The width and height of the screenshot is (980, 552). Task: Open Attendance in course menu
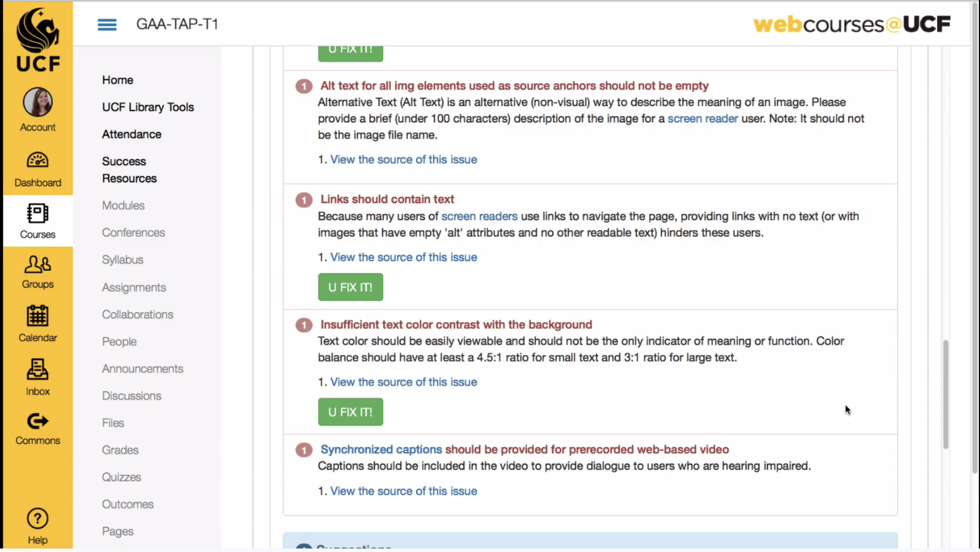(132, 135)
